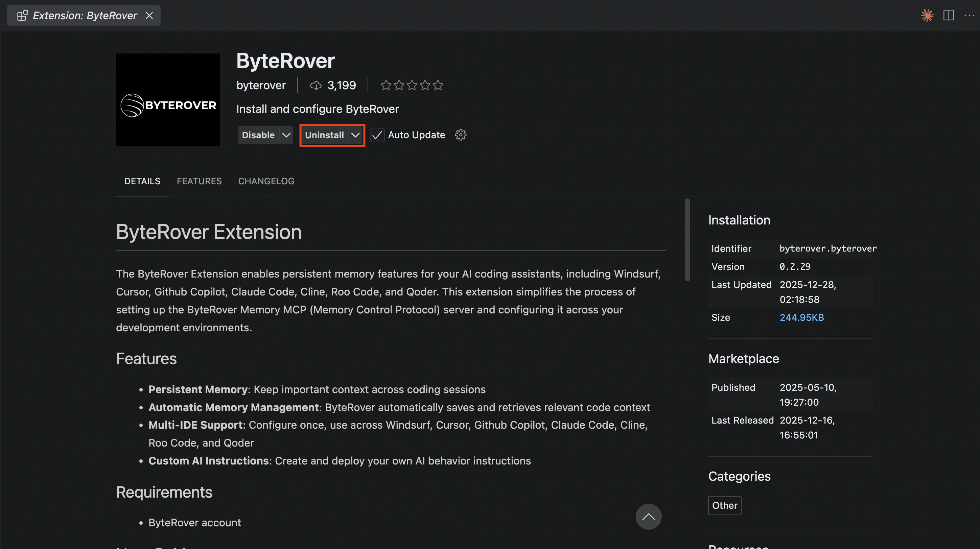
Task: Rate the extension with the first star
Action: [x=386, y=85]
